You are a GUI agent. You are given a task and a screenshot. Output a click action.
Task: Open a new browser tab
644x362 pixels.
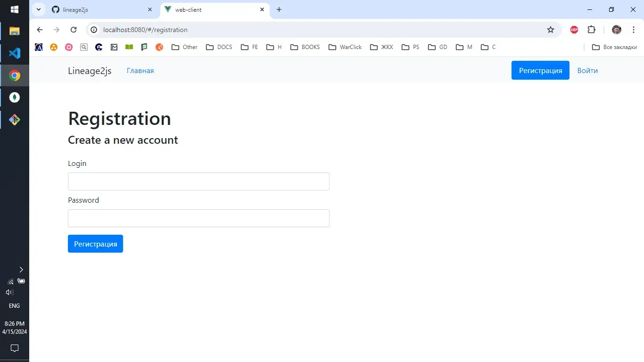click(279, 9)
